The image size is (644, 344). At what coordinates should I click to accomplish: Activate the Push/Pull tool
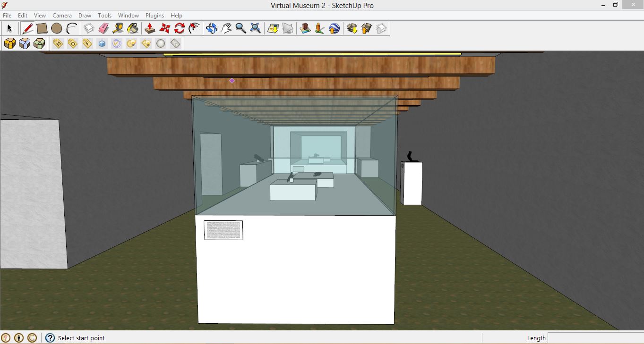[150, 29]
